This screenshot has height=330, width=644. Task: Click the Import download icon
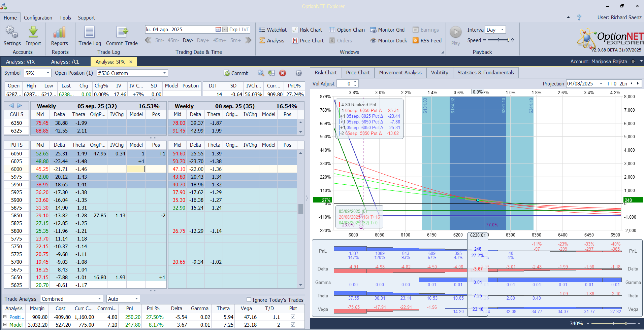pos(33,33)
